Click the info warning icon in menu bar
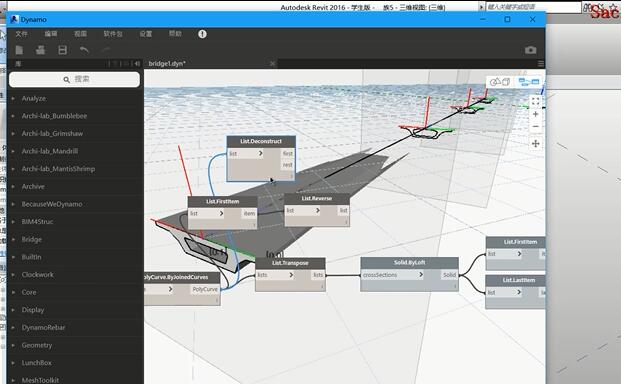This screenshot has height=384, width=621. [x=202, y=34]
